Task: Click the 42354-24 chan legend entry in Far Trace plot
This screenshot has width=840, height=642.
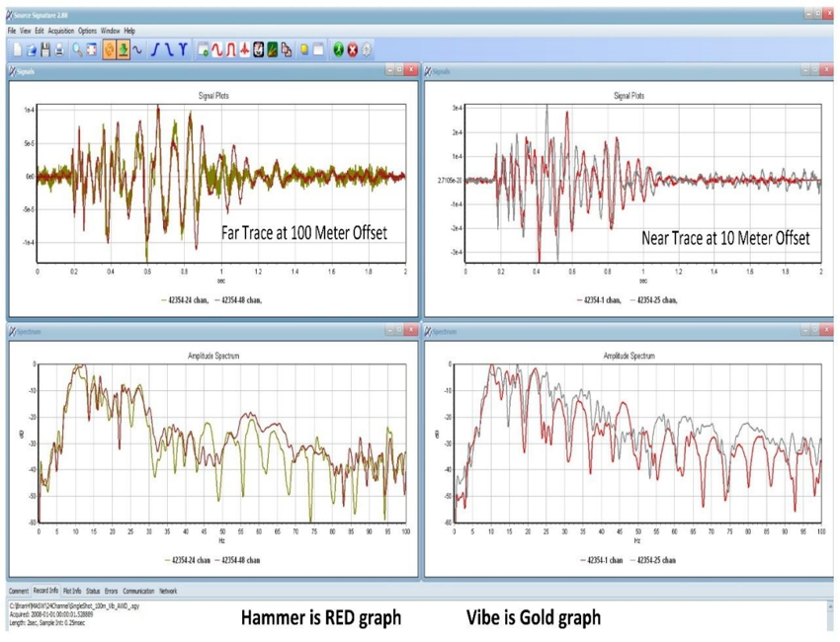Action: [186, 297]
